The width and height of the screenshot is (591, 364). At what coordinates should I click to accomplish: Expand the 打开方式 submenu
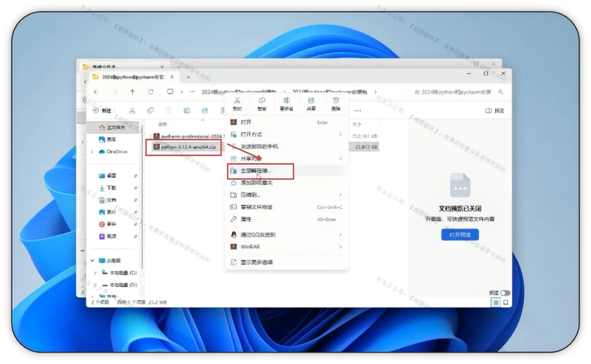click(340, 134)
